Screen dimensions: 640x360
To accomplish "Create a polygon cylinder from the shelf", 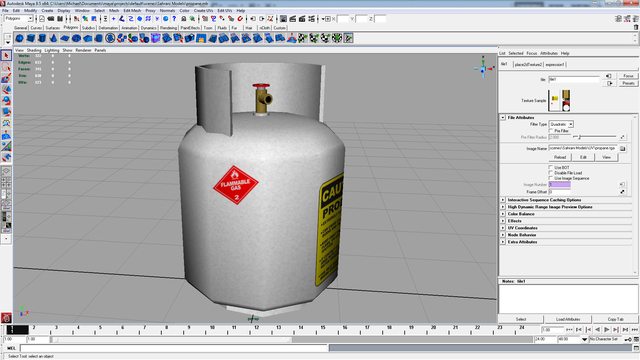I will coord(42,38).
